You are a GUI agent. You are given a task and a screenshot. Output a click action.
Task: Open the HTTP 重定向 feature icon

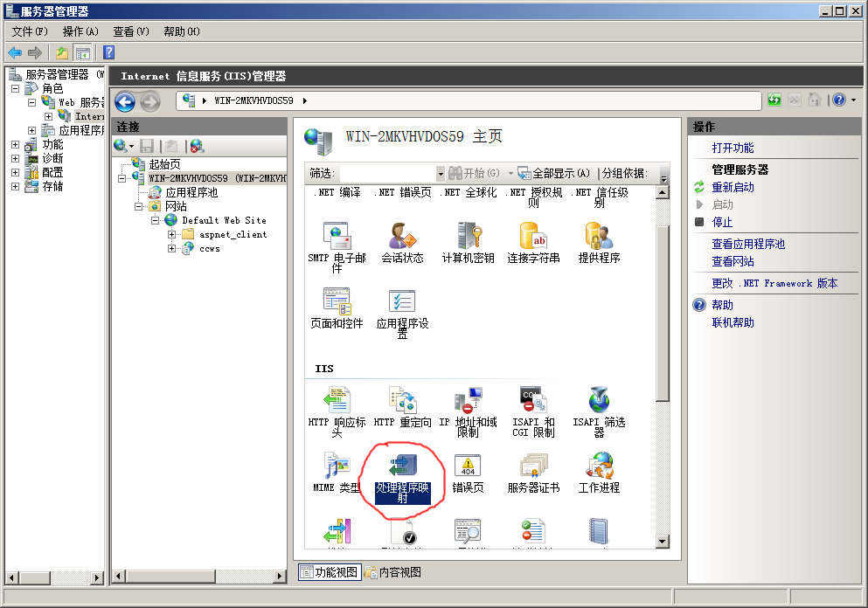point(402,402)
